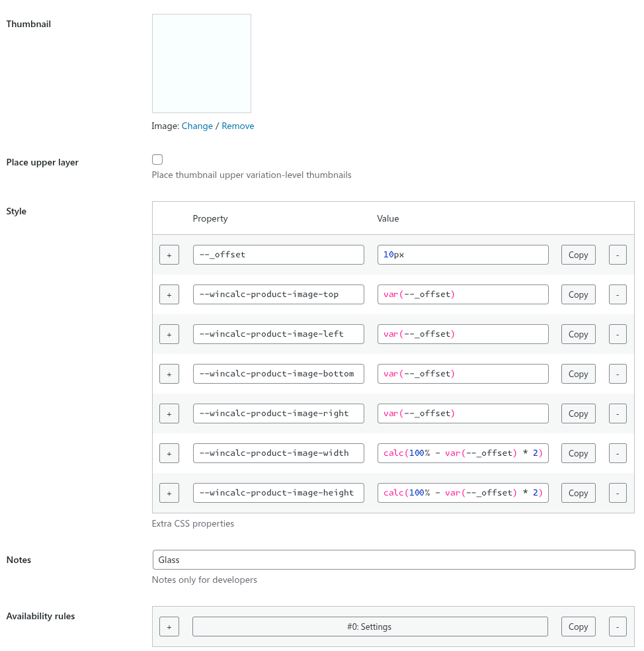Remove the --_offset row with minus button
Screen dimensions: 644x651
click(x=618, y=255)
